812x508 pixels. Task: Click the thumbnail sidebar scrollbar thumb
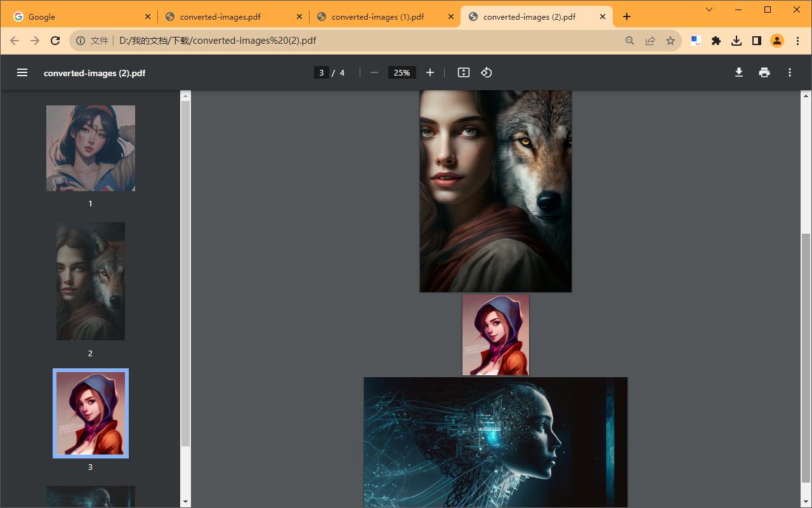tap(186, 273)
